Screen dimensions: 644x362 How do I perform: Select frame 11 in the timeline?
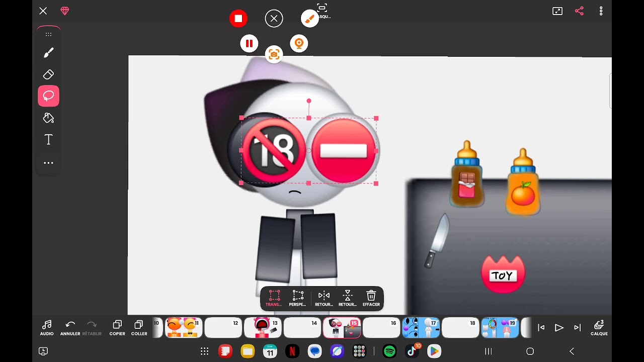(183, 328)
